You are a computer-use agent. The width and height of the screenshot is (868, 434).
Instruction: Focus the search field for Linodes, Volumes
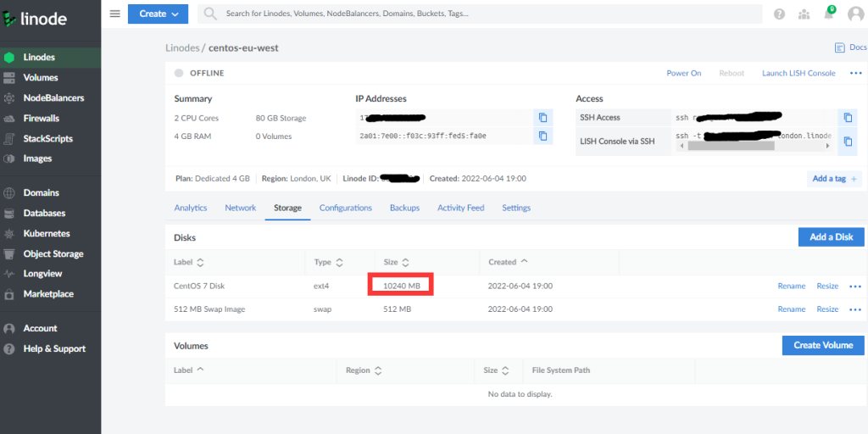coord(480,14)
